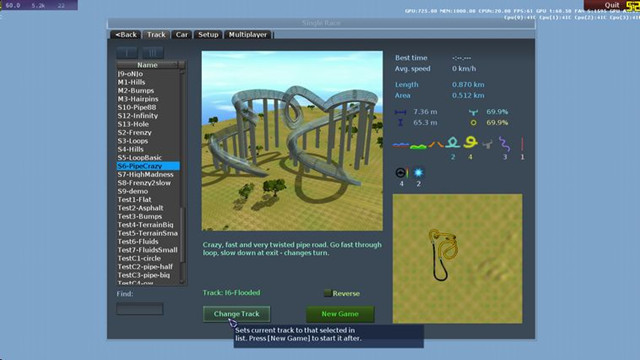
Task: Click the current Track: I6-Flooded label
Action: pyautogui.click(x=231, y=293)
